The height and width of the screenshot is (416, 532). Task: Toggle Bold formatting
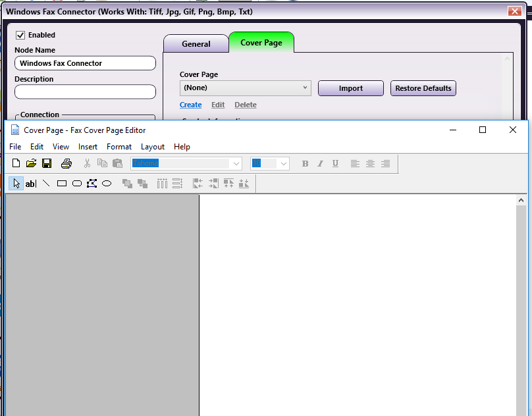click(305, 163)
